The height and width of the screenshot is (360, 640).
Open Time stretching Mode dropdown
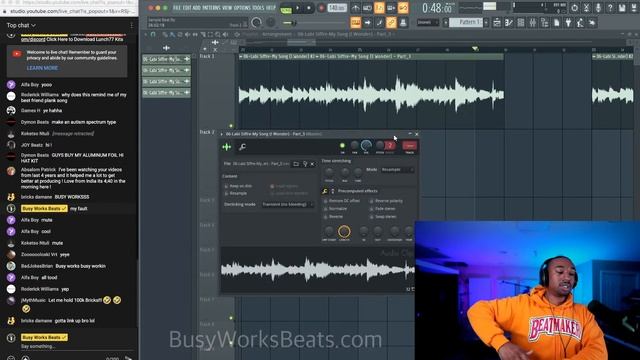click(x=397, y=169)
